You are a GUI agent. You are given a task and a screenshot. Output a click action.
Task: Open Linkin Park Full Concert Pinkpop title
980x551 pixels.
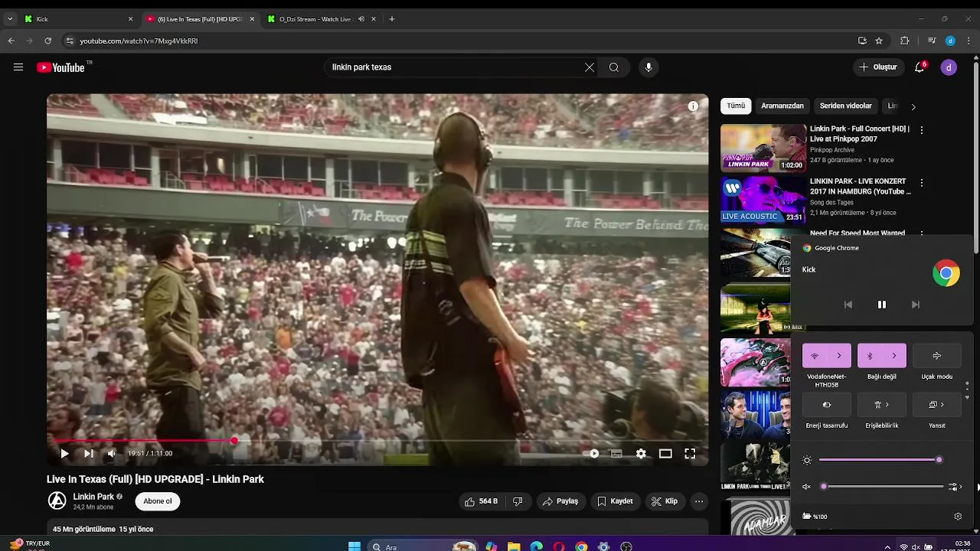point(860,134)
